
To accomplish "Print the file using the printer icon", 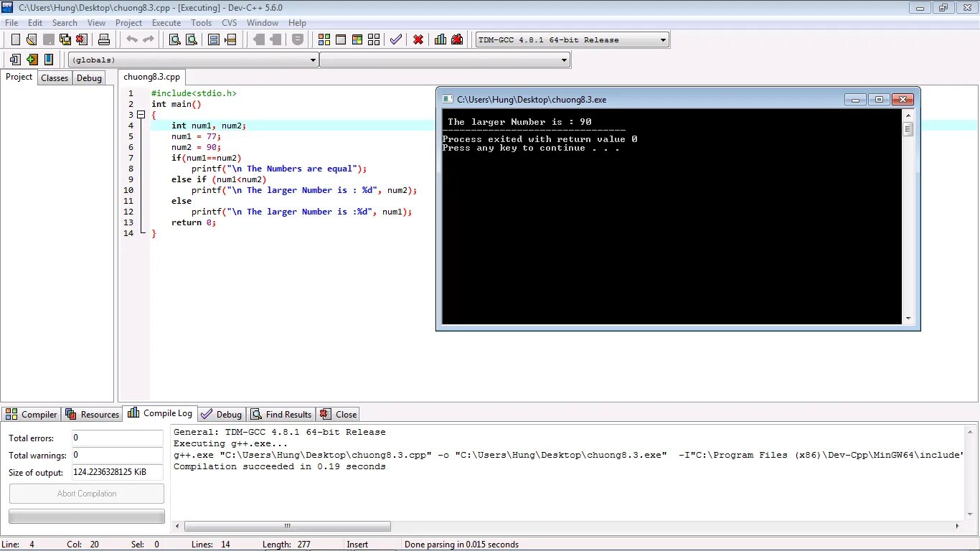I will [104, 39].
